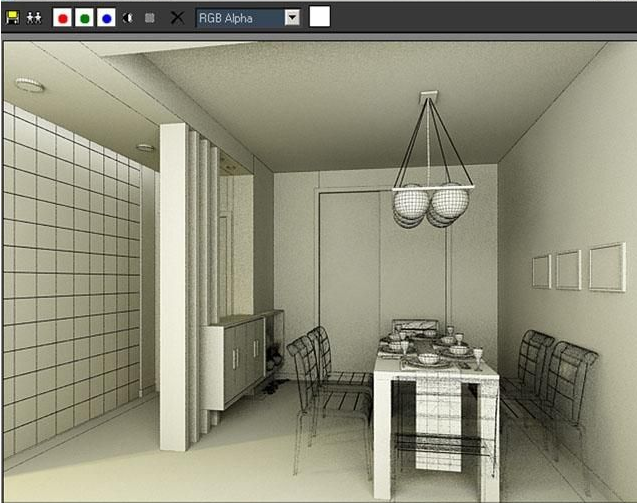
Task: Enable monochrome display gray square
Action: 150,18
